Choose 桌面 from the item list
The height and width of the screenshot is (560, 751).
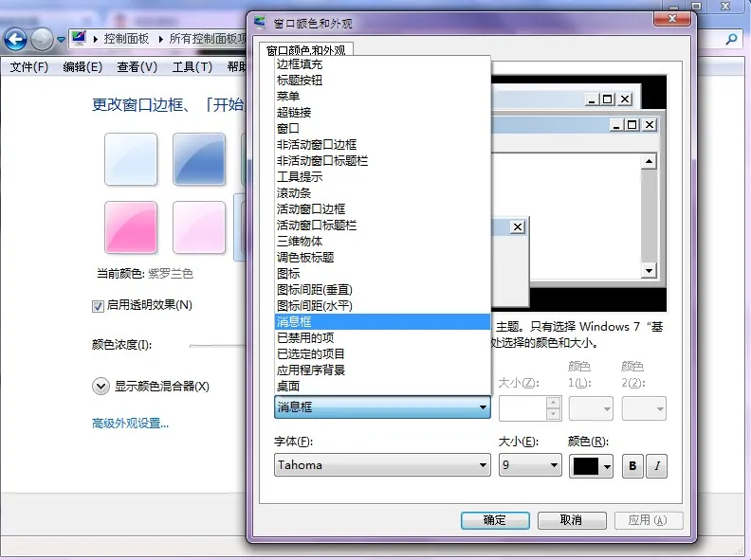pos(288,386)
